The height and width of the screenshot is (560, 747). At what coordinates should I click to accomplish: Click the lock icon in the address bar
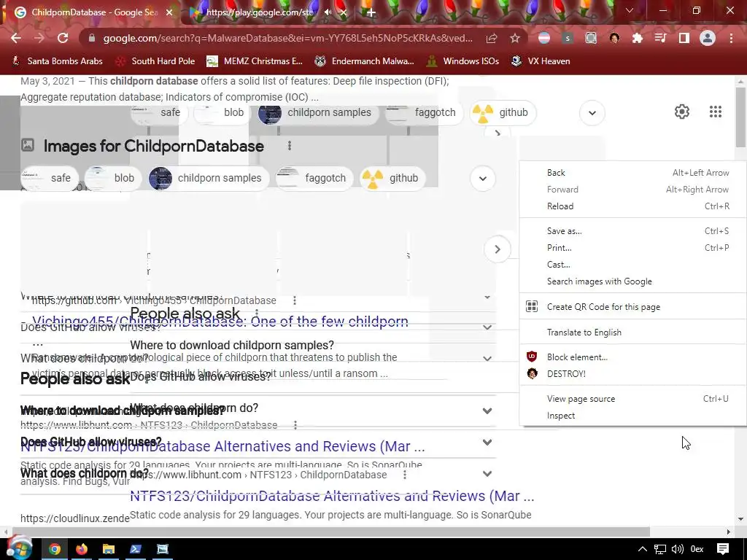click(92, 38)
